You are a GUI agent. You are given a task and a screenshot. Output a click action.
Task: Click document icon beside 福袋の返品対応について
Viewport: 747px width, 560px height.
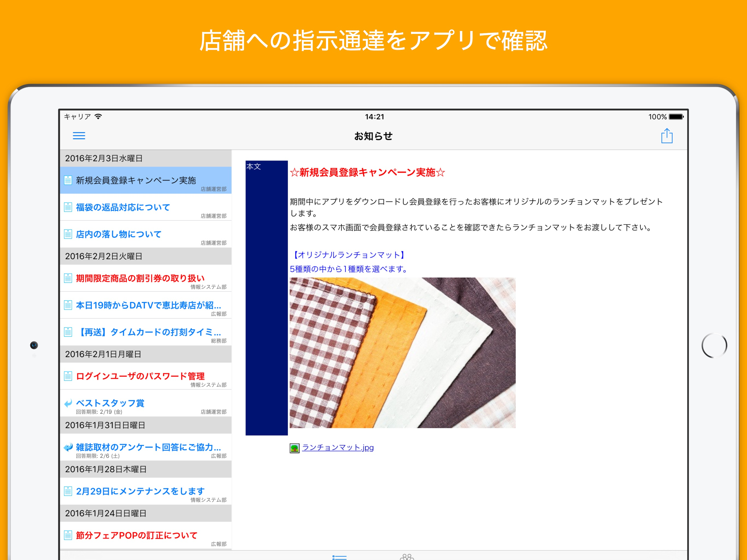68,207
